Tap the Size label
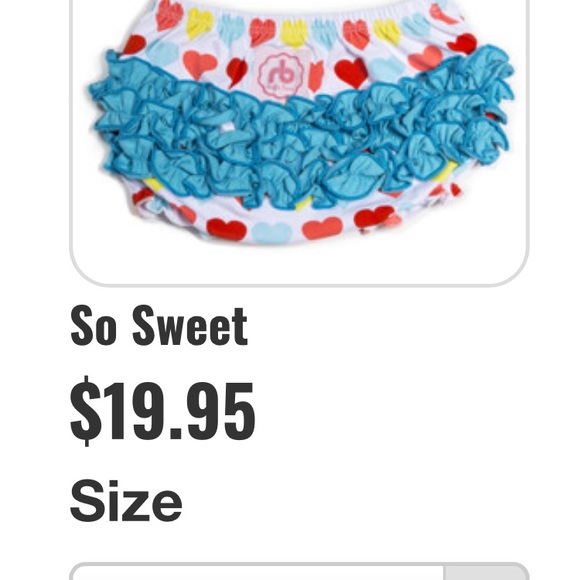 coord(126,501)
